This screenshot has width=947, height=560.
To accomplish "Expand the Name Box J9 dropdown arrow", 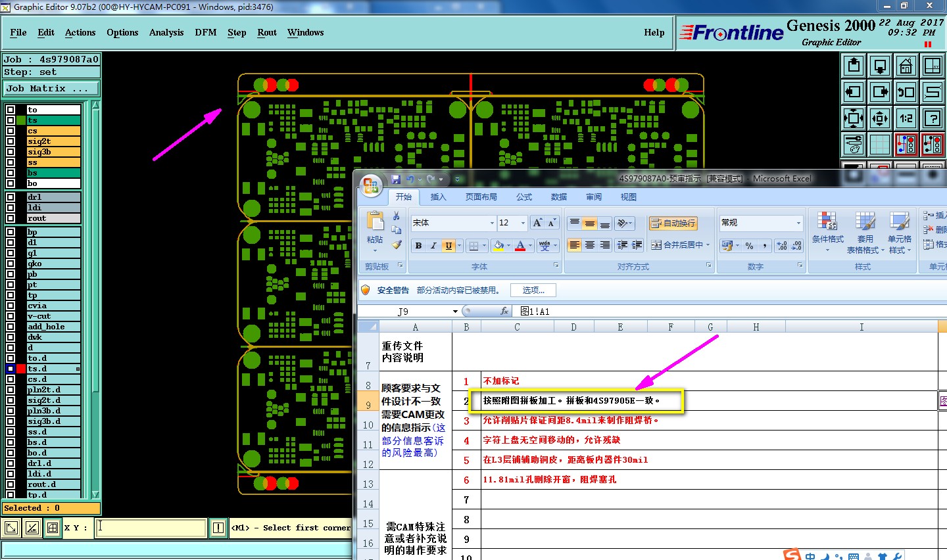I will coord(455,312).
